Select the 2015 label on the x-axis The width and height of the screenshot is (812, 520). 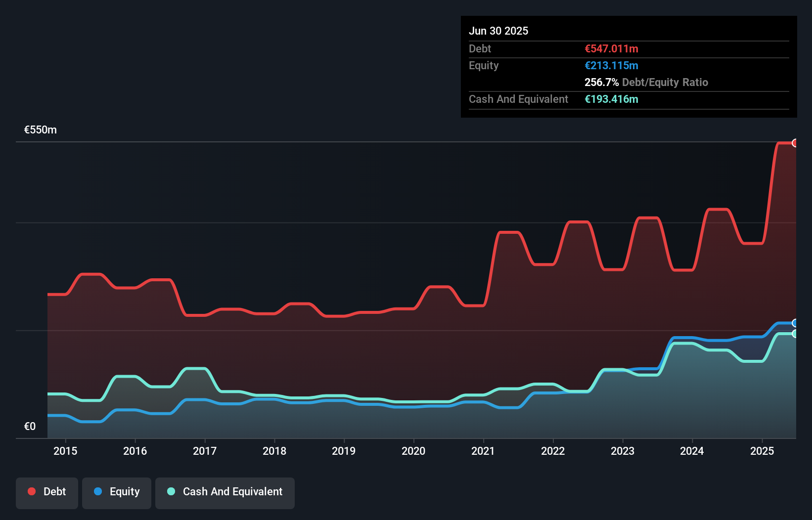(x=65, y=451)
